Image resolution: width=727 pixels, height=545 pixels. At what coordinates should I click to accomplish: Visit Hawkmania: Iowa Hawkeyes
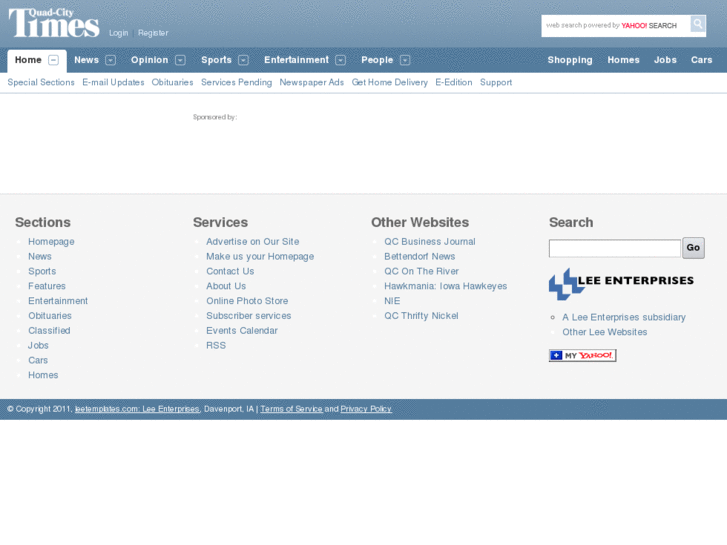click(446, 286)
